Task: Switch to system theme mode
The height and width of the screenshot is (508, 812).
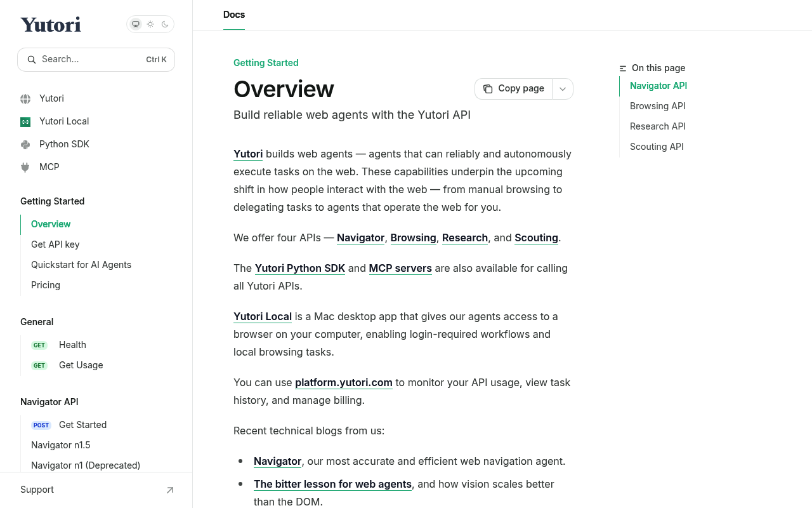Action: 135,24
